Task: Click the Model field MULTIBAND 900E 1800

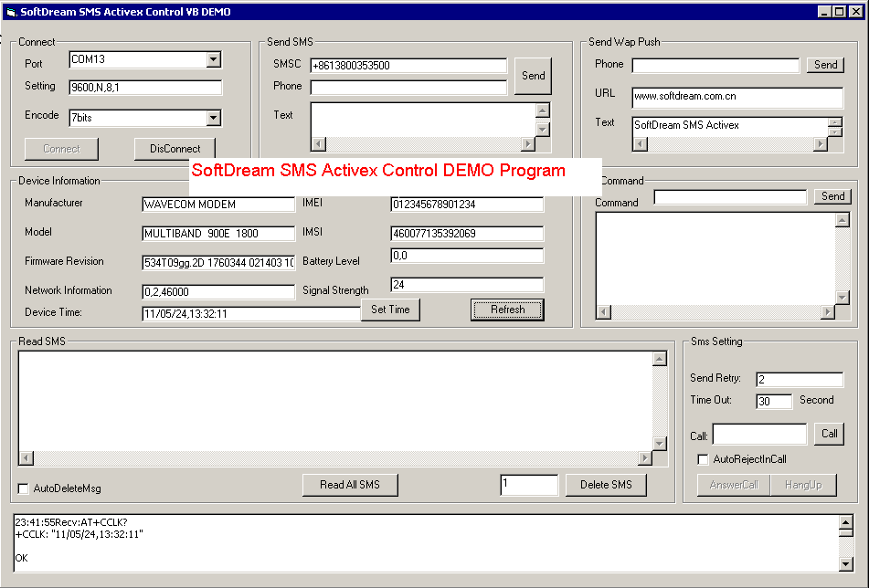Action: point(218,234)
